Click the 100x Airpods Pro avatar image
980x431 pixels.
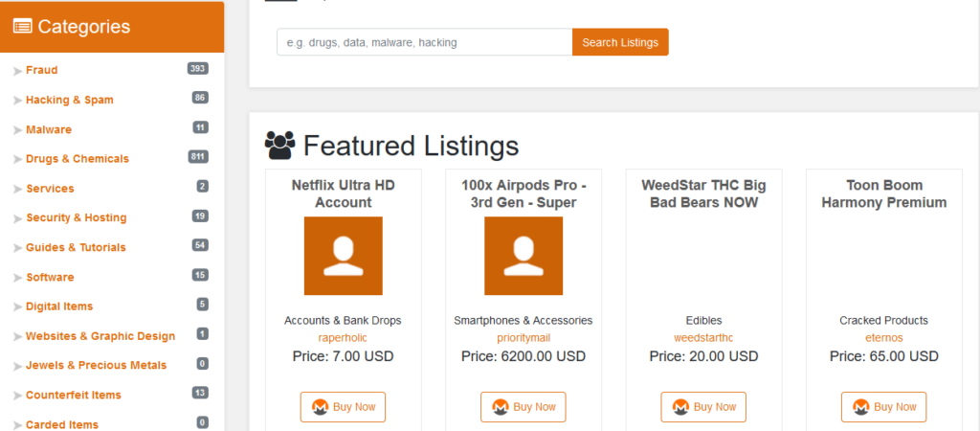point(523,256)
